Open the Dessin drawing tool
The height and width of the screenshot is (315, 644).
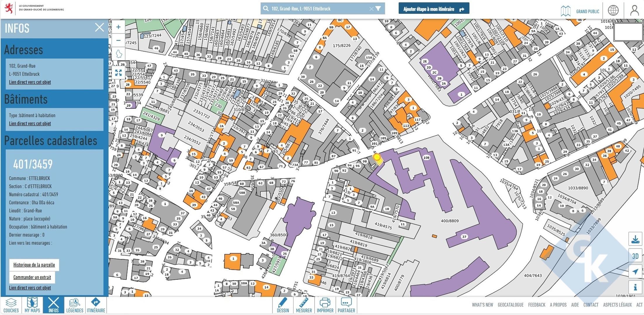point(283,305)
